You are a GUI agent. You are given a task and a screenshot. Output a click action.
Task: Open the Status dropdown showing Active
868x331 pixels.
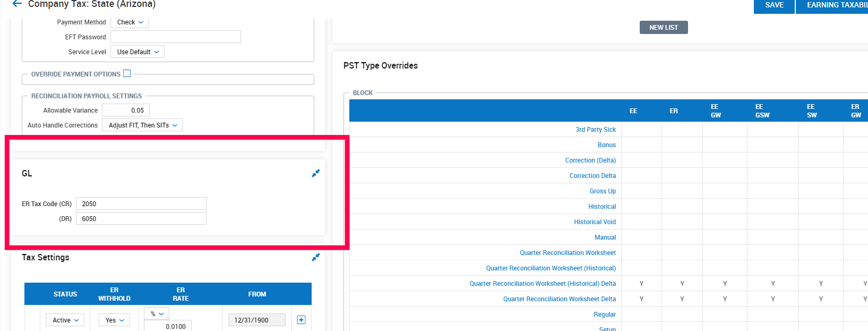coord(65,320)
